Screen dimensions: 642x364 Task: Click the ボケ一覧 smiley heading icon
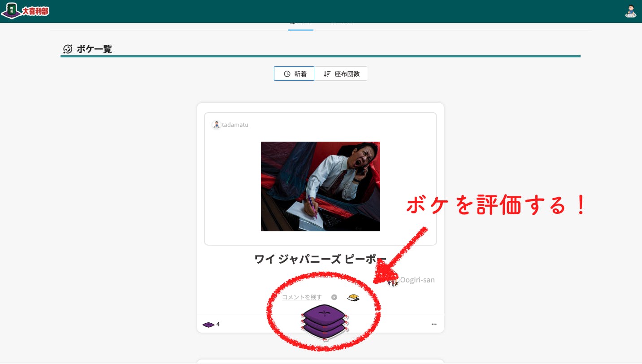click(x=68, y=49)
